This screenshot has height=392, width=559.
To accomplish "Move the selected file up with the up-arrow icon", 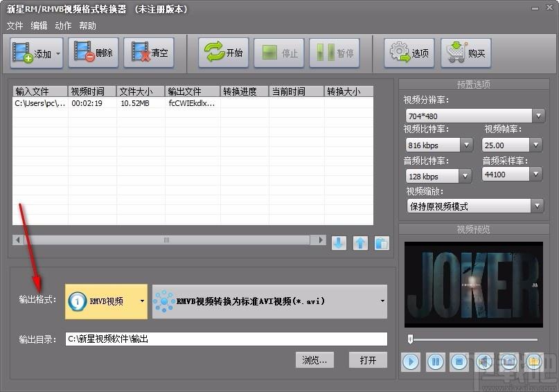I will tap(360, 243).
